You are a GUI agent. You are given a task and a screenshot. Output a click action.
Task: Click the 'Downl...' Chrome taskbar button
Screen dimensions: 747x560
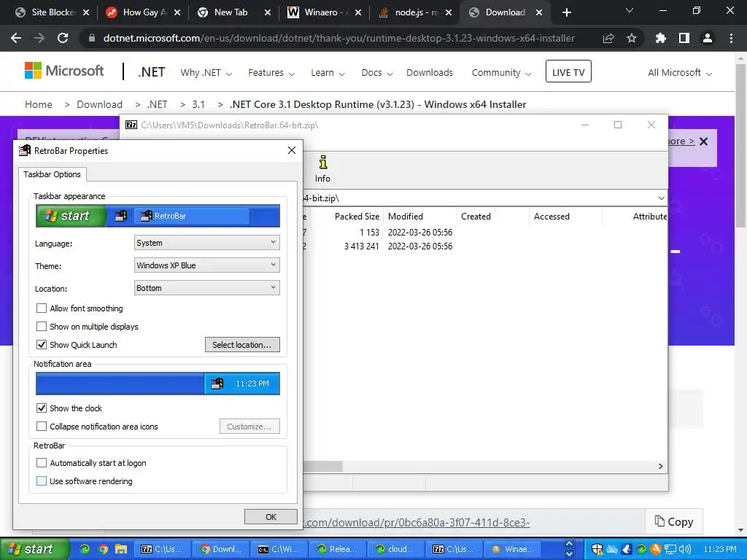click(x=222, y=549)
